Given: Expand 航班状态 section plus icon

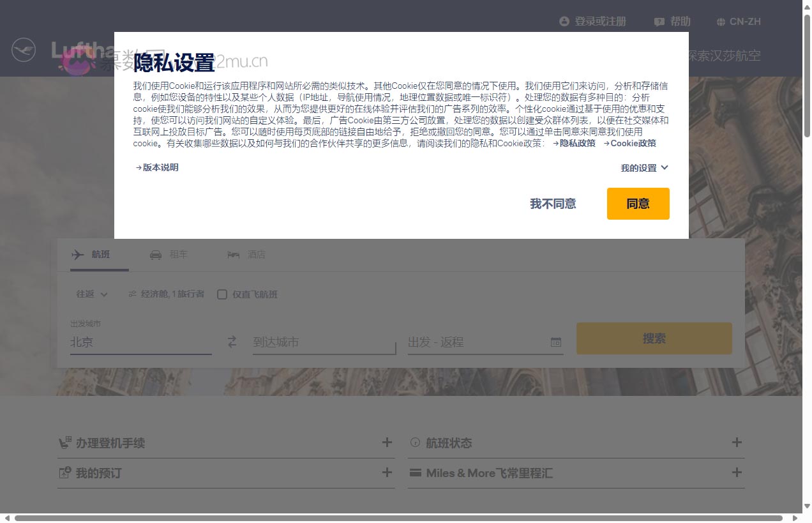Looking at the screenshot, I should 737,443.
